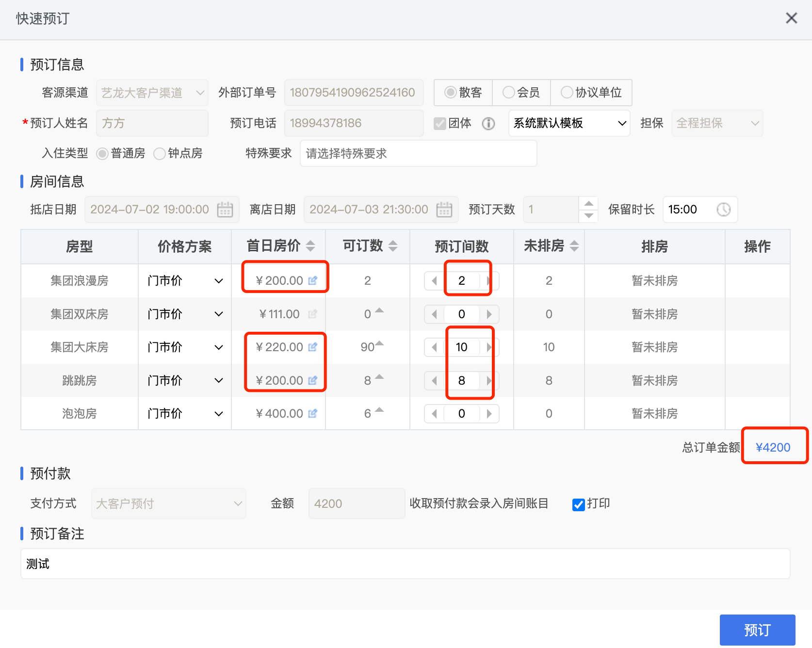Open the 系统默认模板 template dropdown
The height and width of the screenshot is (648, 812).
click(x=569, y=123)
